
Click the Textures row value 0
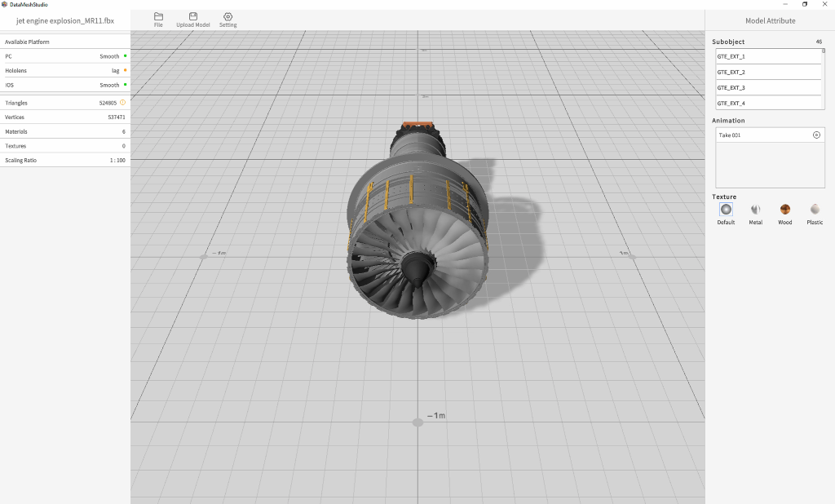[x=124, y=146]
